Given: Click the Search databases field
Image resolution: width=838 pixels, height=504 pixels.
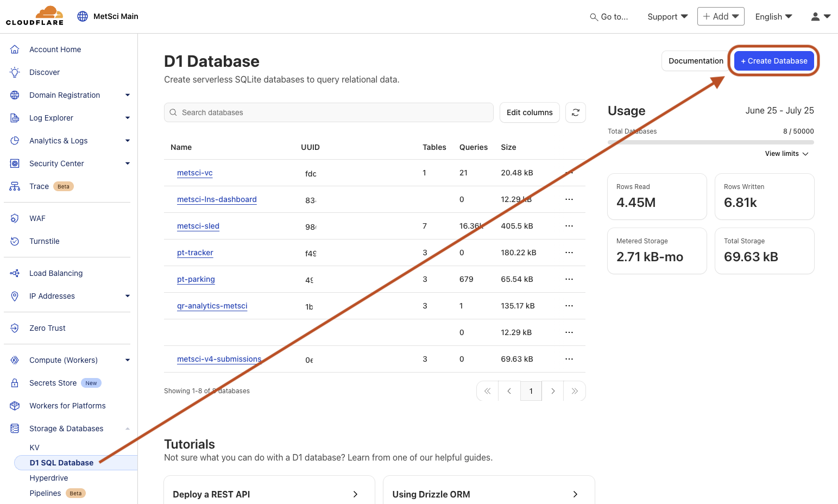Looking at the screenshot, I should (328, 112).
